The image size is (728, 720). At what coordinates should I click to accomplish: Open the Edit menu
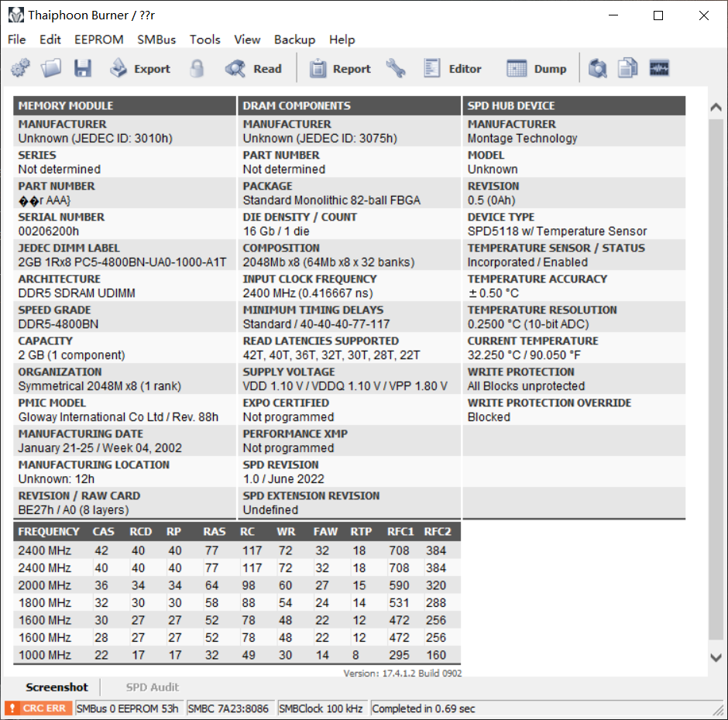click(x=50, y=39)
